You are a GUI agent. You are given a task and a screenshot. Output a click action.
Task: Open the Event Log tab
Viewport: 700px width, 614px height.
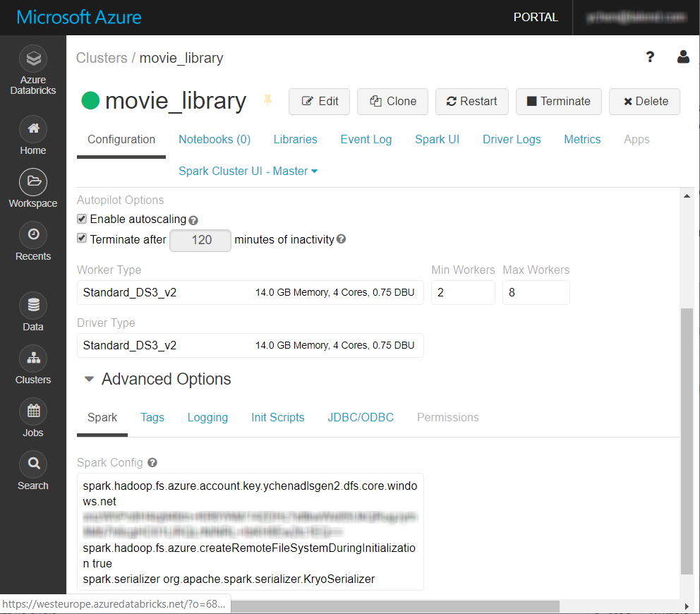tap(366, 139)
